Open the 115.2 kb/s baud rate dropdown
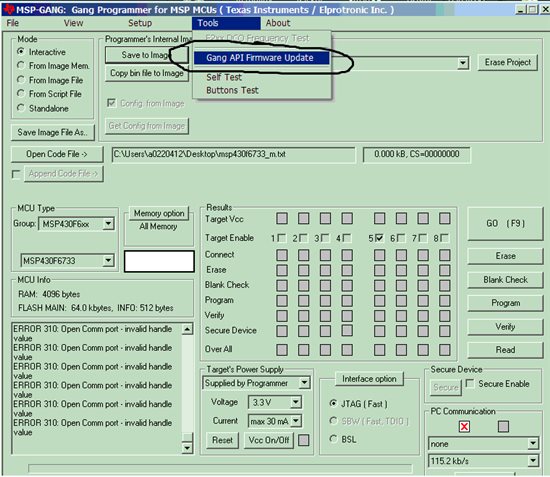Image resolution: width=550 pixels, height=477 pixels. pos(533,460)
